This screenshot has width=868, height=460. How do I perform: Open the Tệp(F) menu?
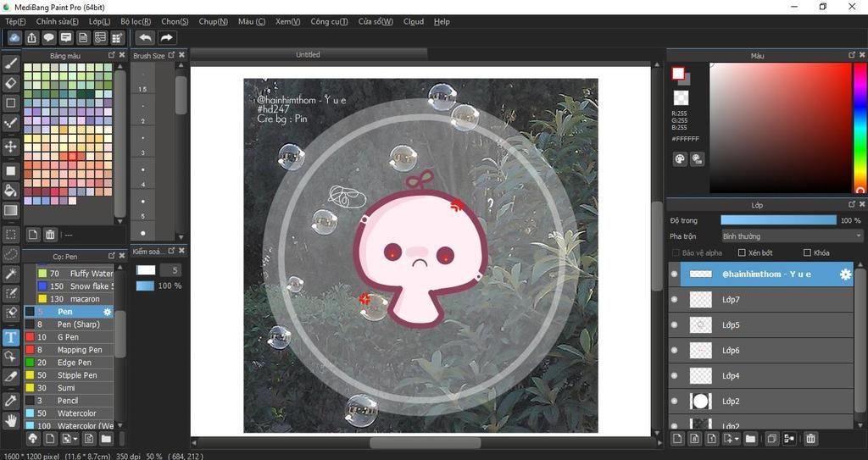click(x=15, y=21)
